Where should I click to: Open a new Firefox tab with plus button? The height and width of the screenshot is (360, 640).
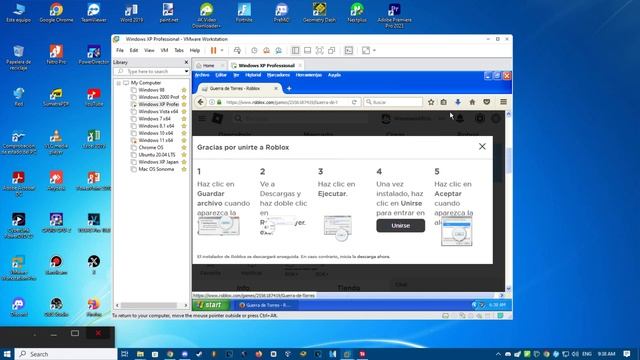(x=289, y=88)
